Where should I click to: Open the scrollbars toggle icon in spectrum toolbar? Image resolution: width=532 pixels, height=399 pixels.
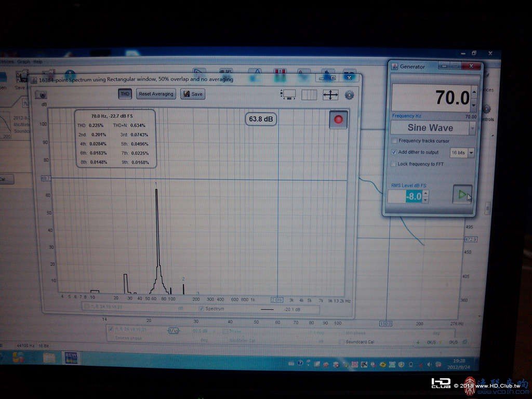click(288, 95)
